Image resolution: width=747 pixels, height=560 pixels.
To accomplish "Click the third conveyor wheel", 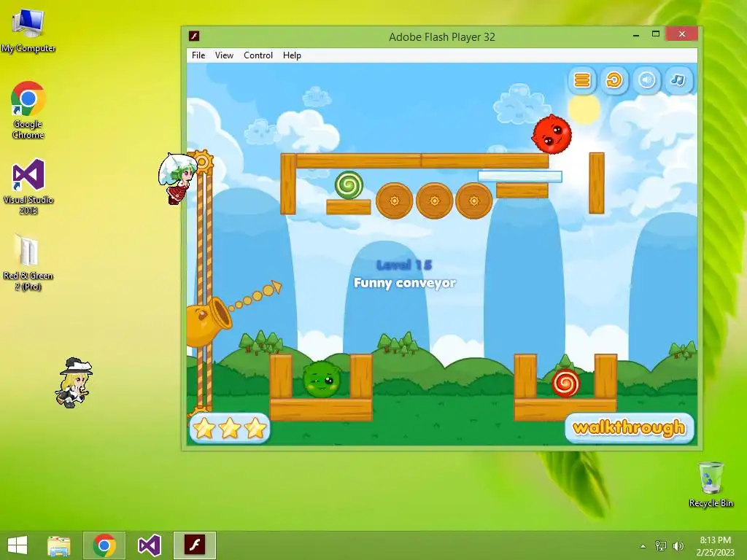I will (x=473, y=201).
